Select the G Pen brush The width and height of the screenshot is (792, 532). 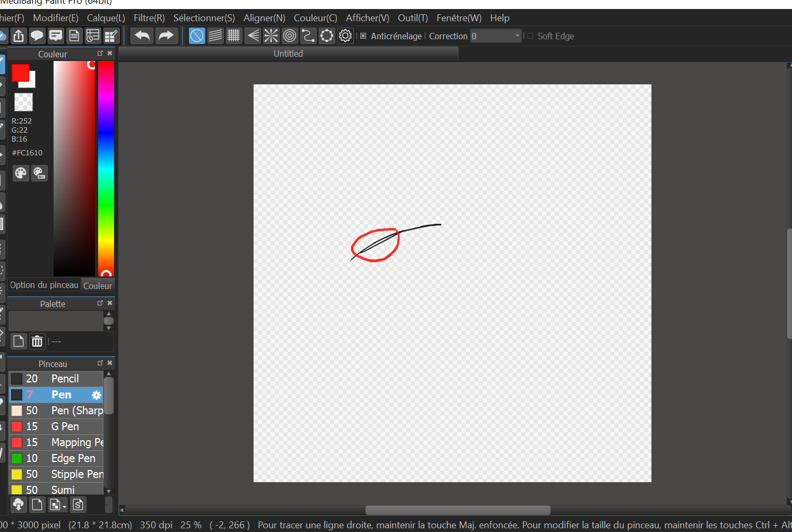pyautogui.click(x=65, y=426)
